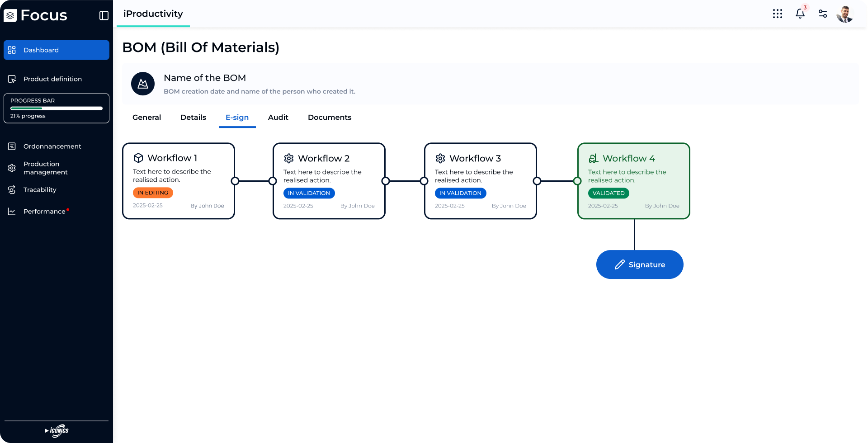The image size is (868, 443).
Task: Go to Dashboard in sidebar
Action: coord(57,50)
